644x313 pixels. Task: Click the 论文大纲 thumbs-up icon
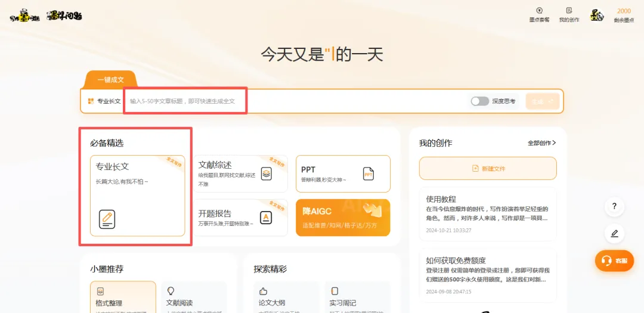(264, 291)
